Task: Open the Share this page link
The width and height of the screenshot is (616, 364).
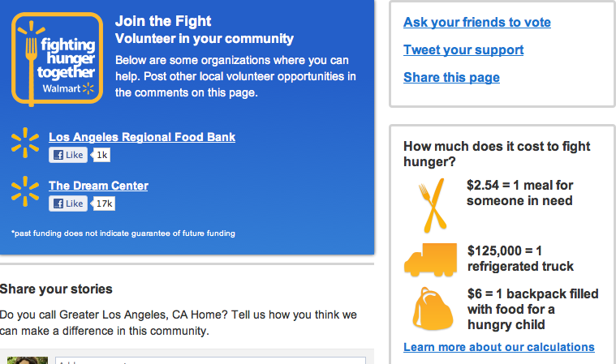Action: (x=451, y=78)
